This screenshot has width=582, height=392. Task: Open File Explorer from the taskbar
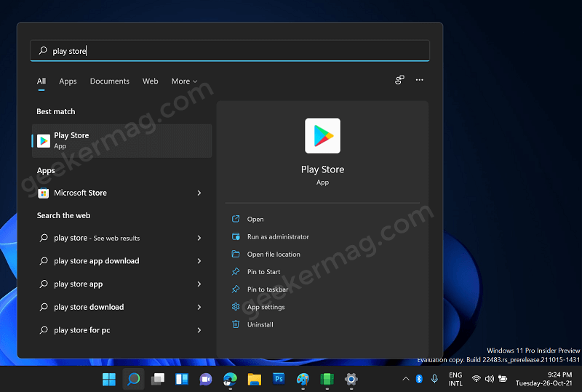(255, 379)
